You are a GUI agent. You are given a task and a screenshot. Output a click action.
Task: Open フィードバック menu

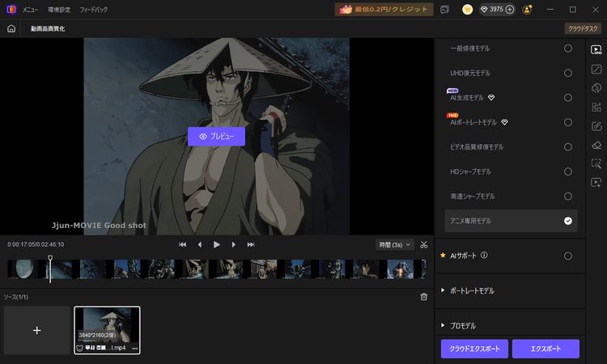94,10
